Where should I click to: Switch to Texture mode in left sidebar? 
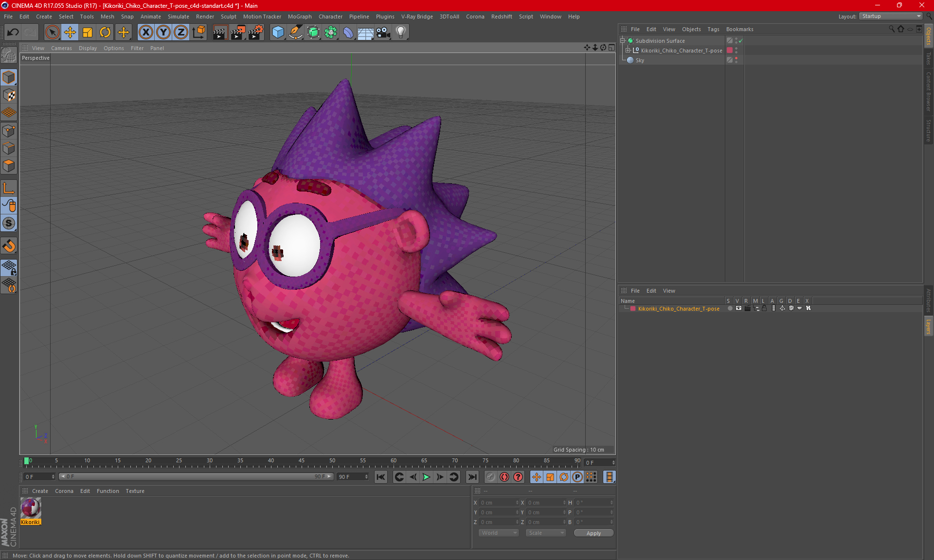(9, 95)
